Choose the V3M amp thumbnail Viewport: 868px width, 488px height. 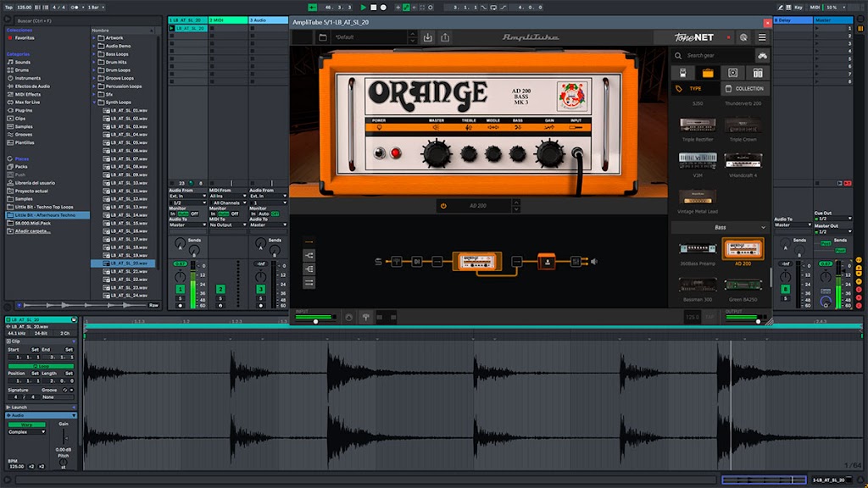click(698, 160)
